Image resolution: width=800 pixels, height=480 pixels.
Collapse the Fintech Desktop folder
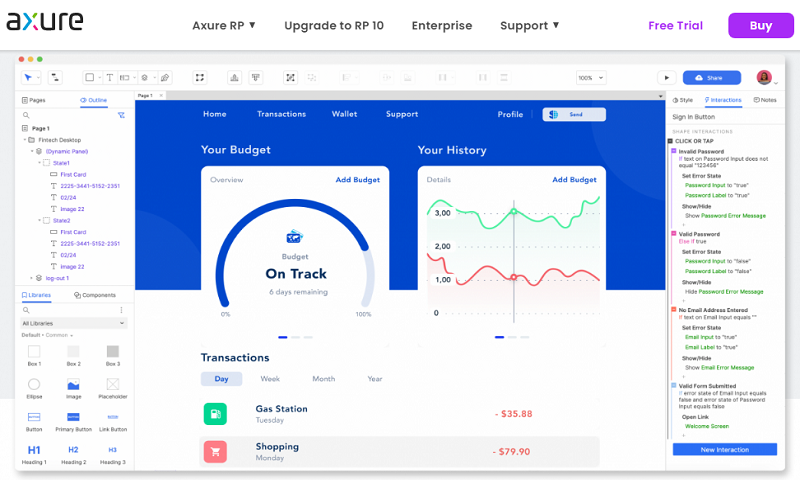tap(24, 140)
